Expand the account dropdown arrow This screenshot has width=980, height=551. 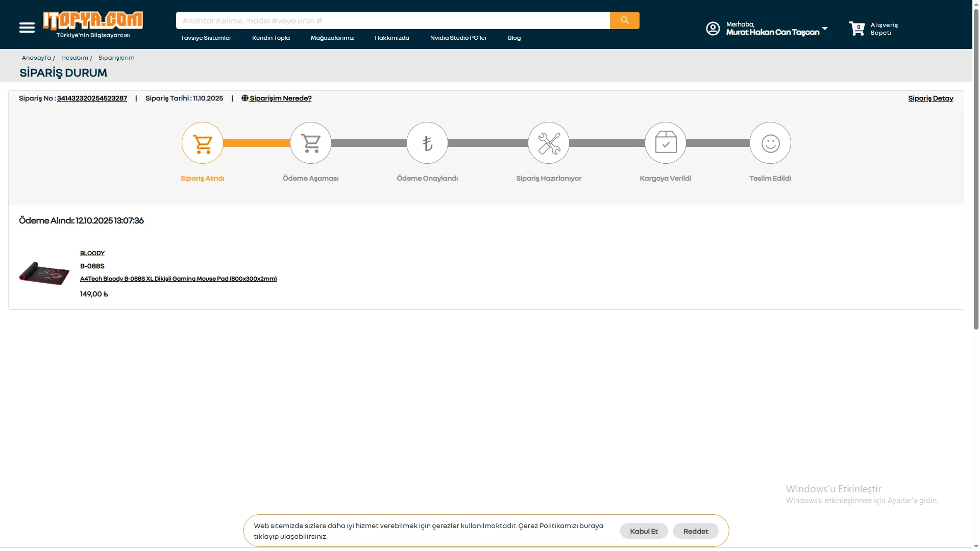tap(825, 29)
